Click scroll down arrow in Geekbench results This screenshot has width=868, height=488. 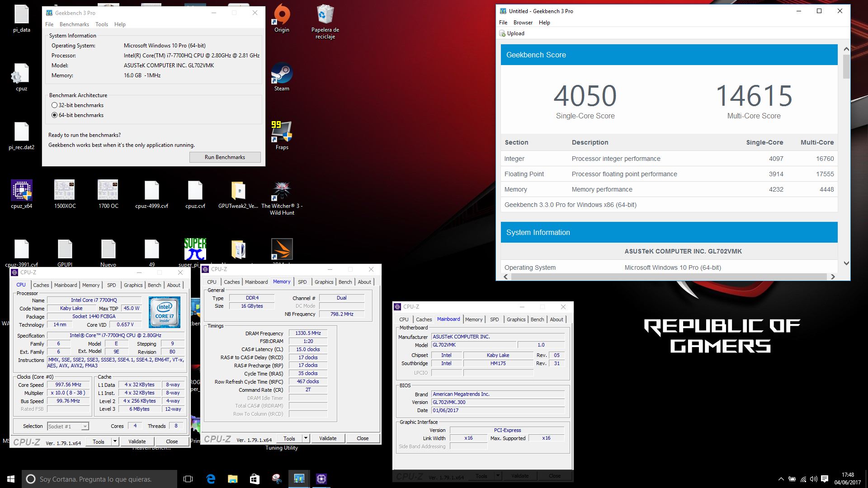coord(846,263)
